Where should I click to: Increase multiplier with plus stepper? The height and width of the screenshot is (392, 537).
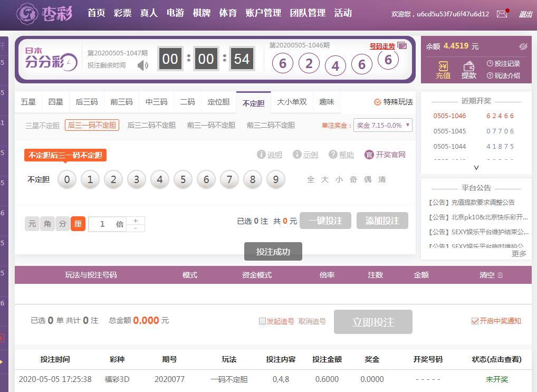136,221
